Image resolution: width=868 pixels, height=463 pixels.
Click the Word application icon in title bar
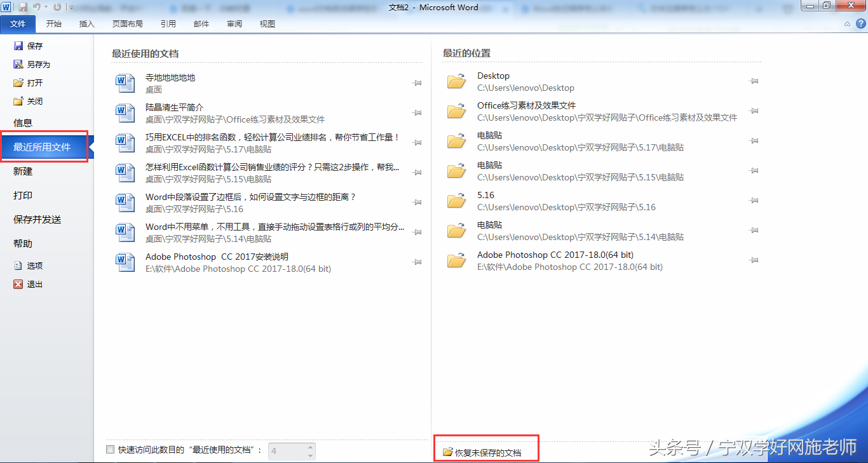[x=7, y=7]
